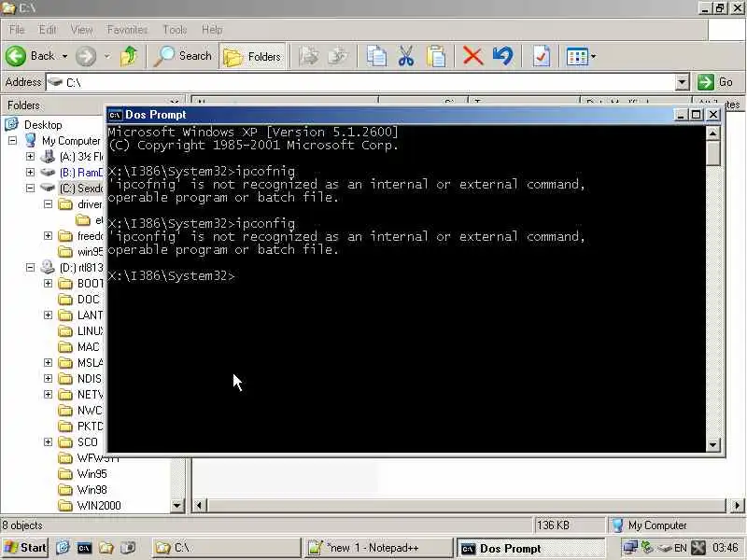Viewport: 747px width, 560px height.
Task: Select the Win98 folder in tree
Action: [92, 489]
